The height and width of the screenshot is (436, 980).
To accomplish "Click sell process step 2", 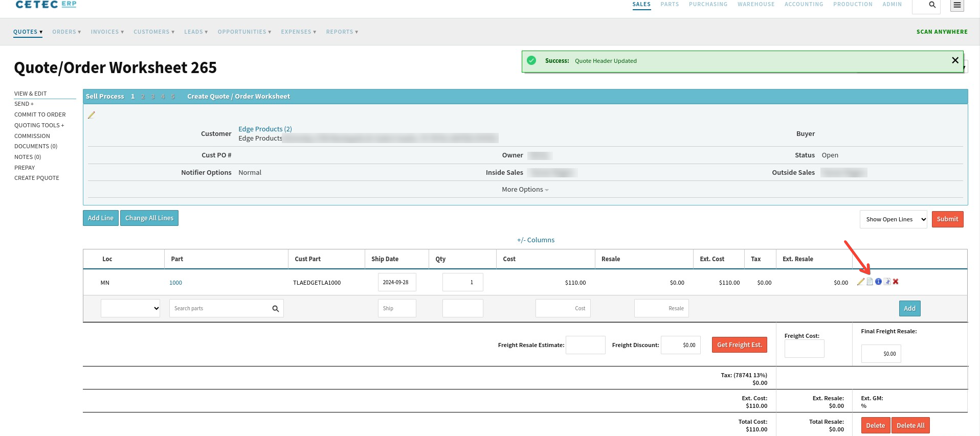I will (x=143, y=96).
